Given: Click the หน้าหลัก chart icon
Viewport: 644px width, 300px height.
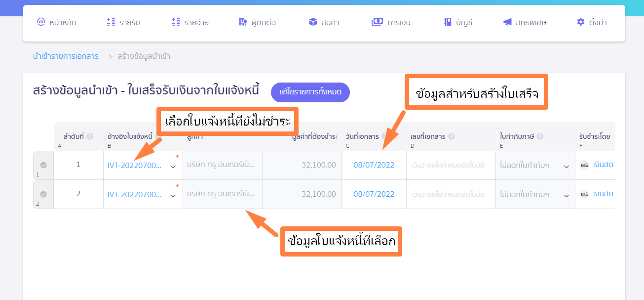Looking at the screenshot, I should pos(41,22).
